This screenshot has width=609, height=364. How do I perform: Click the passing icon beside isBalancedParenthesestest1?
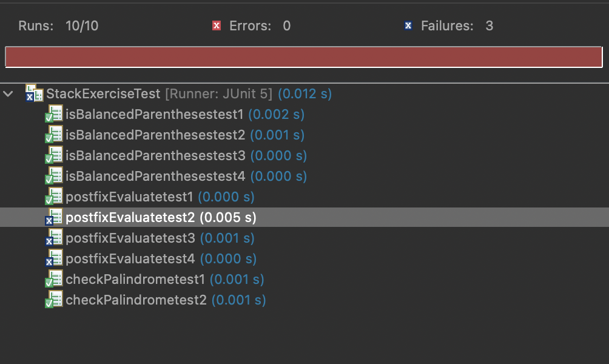click(53, 115)
